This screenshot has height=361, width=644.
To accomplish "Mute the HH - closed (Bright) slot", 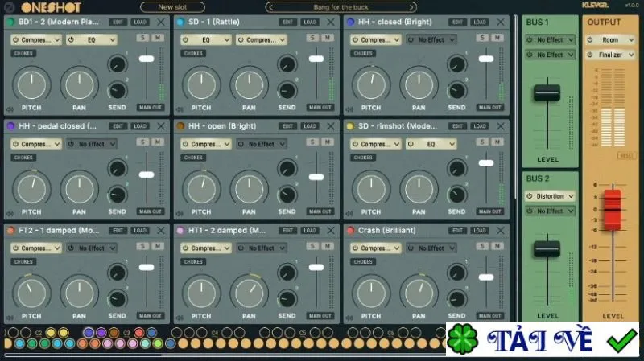I will click(497, 38).
